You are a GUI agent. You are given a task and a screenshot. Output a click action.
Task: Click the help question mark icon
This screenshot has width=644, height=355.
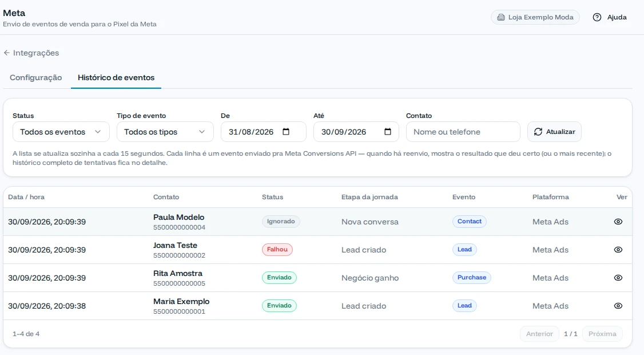(597, 17)
